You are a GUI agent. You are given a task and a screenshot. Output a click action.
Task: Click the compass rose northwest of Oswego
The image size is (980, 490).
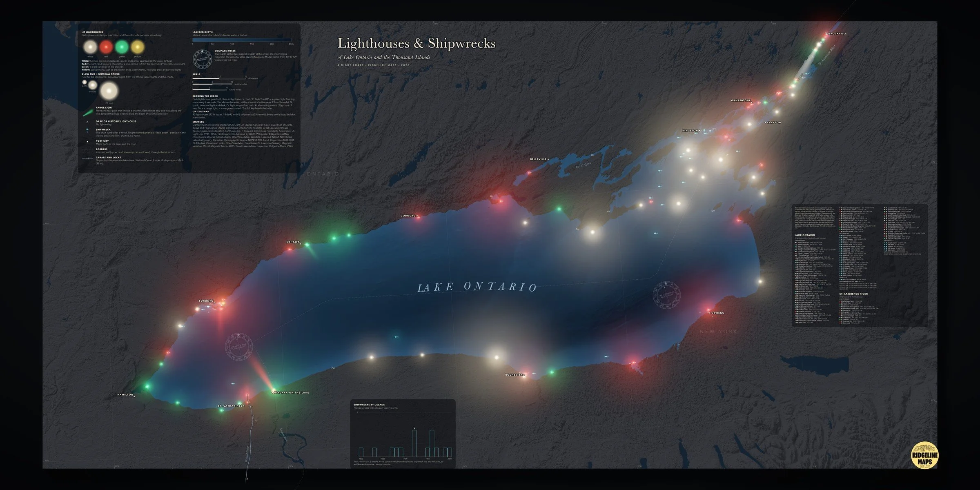pyautogui.click(x=667, y=296)
